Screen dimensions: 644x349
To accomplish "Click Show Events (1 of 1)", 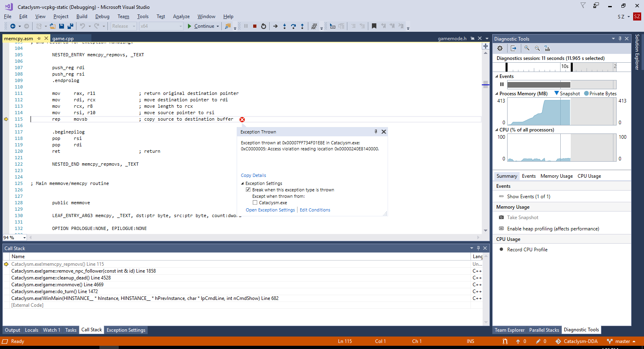I will [x=528, y=197].
